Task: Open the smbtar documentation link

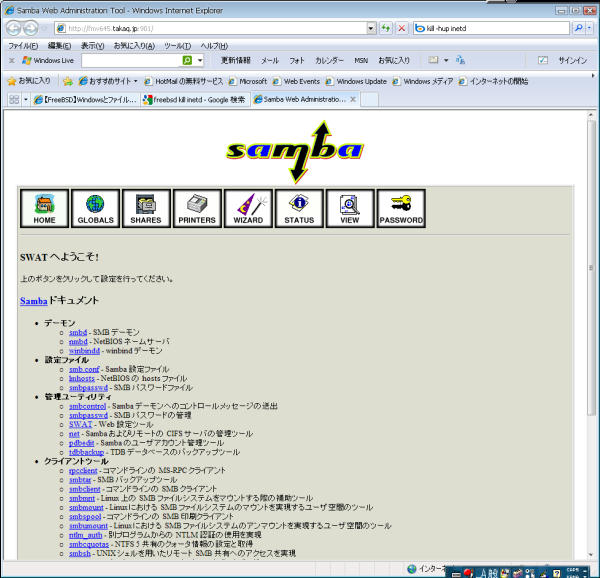Action: pyautogui.click(x=80, y=479)
